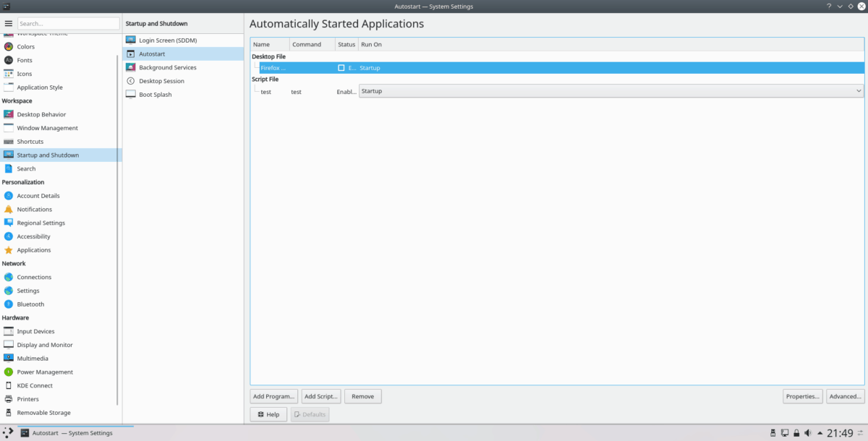Open Applications star icon

[9, 250]
